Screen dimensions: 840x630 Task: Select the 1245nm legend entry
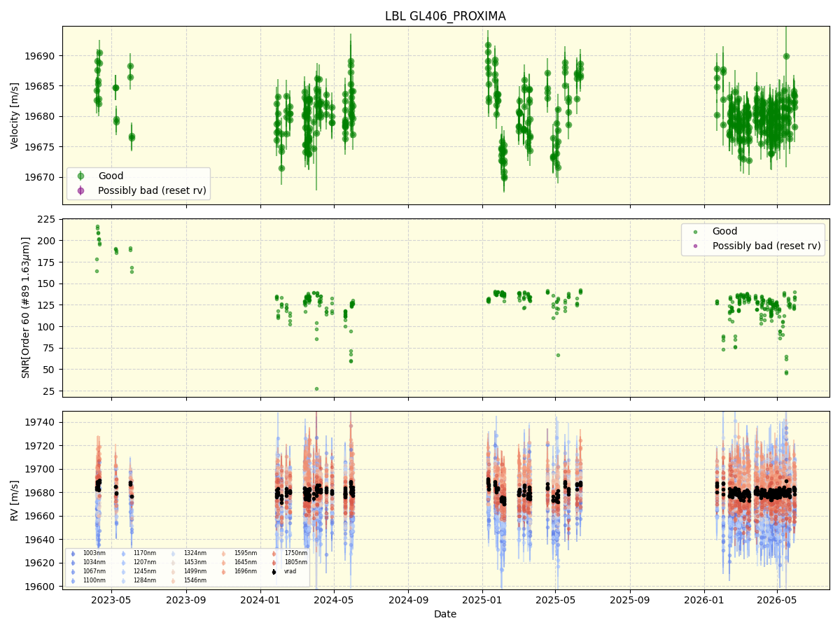(x=144, y=571)
